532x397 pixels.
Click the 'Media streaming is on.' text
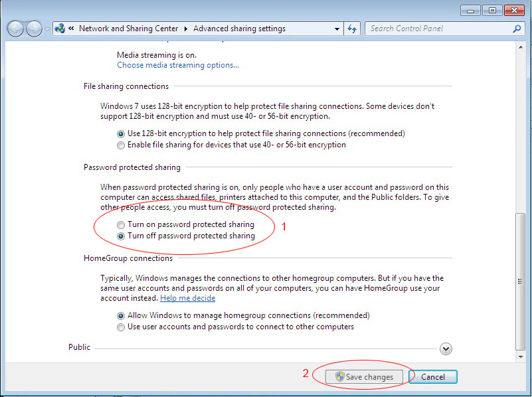(157, 55)
